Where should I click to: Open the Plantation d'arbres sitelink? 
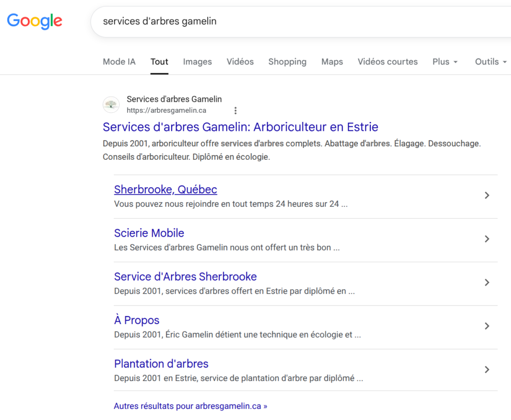(x=161, y=364)
